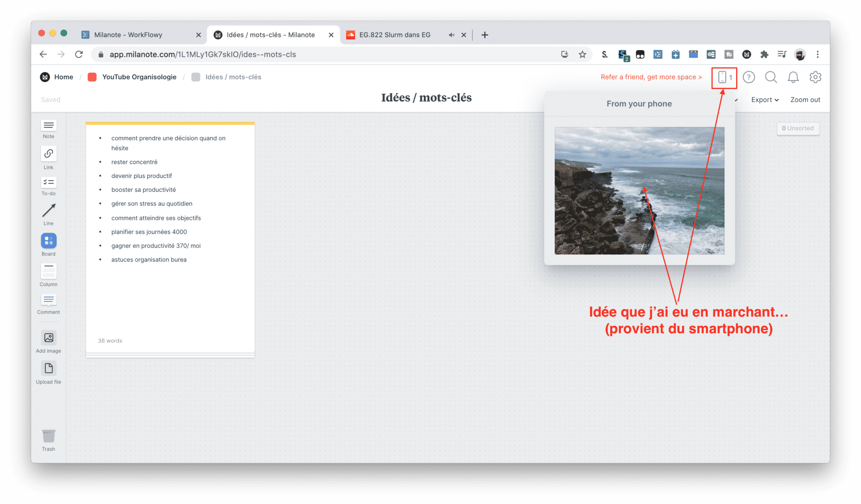The width and height of the screenshot is (861, 504).
Task: Click 'comment prendre une décision' bullet
Action: tap(168, 143)
